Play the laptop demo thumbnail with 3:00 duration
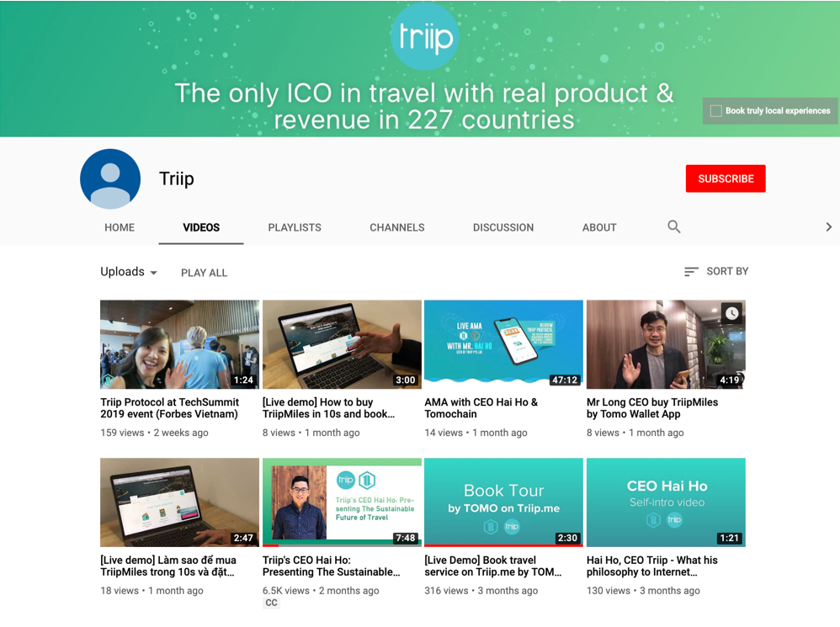The image size is (840, 627). [x=342, y=344]
